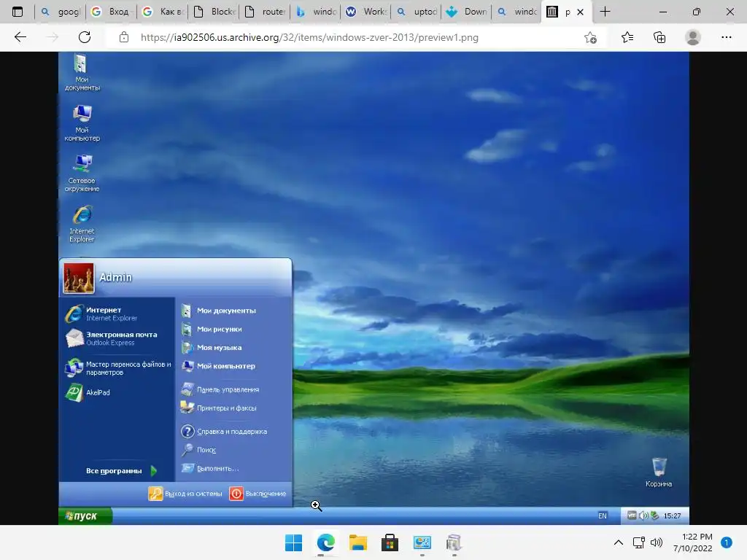
Task: Click 'Поиск' in the start menu
Action: 198,450
